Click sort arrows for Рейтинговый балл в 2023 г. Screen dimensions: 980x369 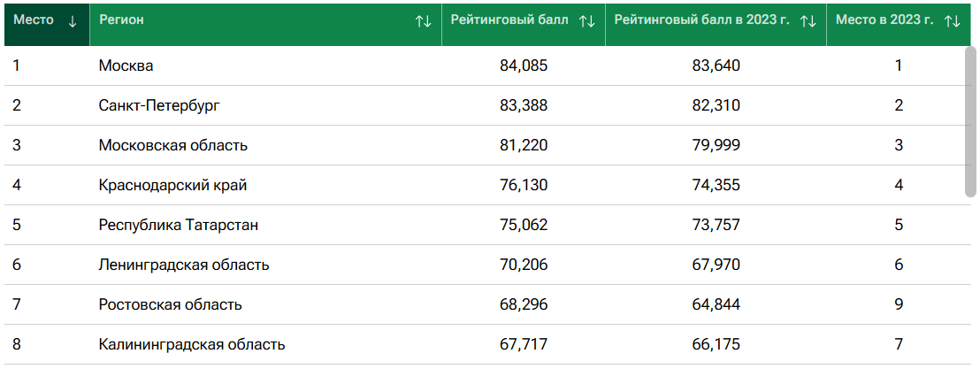[x=808, y=21]
